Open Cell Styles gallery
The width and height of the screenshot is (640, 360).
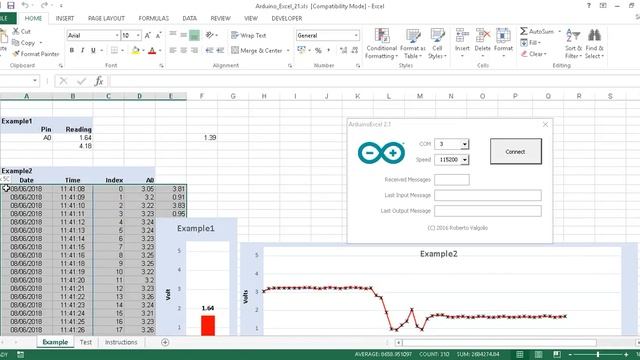(x=437, y=44)
